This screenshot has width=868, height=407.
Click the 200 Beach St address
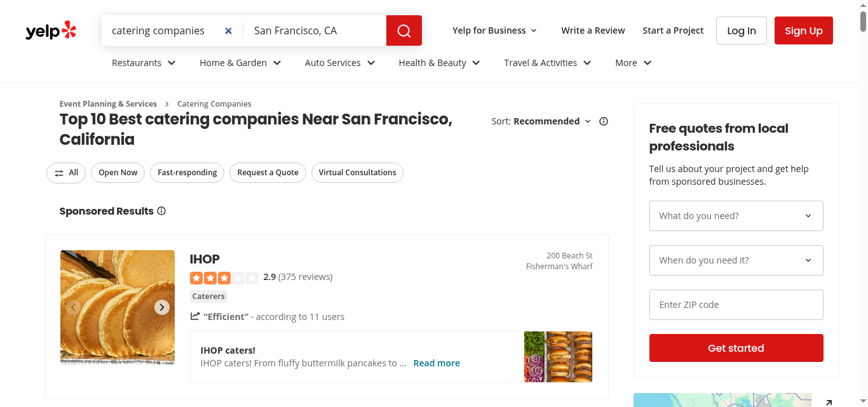[x=569, y=256]
